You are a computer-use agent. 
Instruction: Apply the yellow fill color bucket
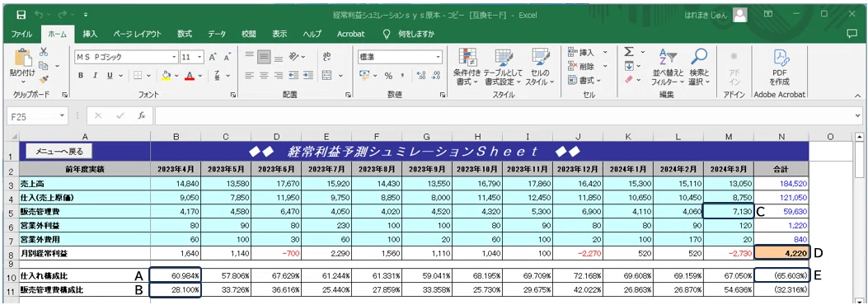166,75
